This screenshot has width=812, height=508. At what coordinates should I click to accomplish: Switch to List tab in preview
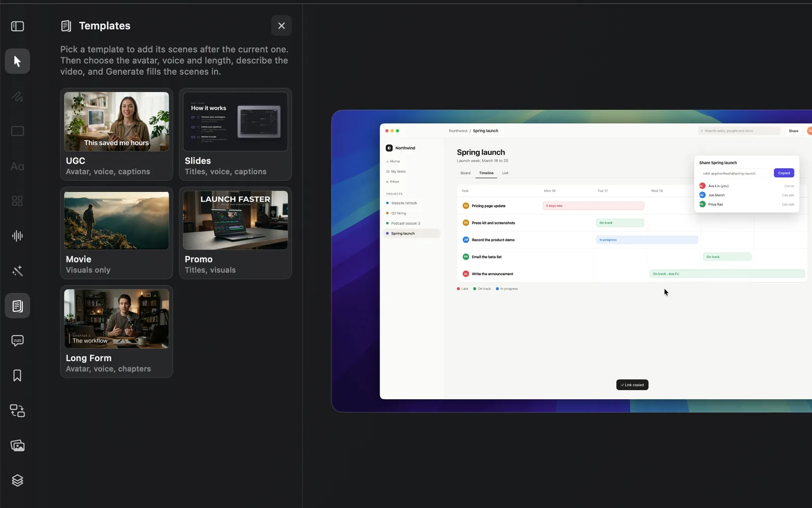tap(505, 173)
